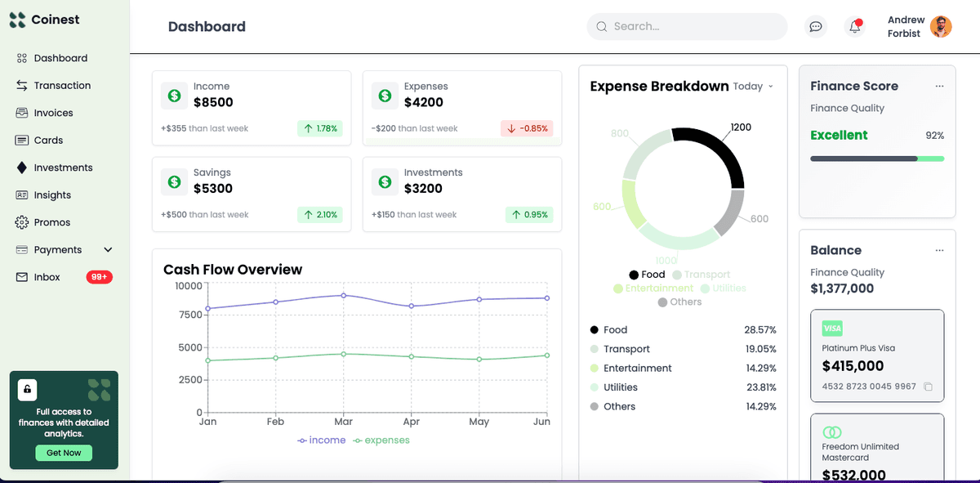This screenshot has width=980, height=483.
Task: Expand the Payments submenu chevron
Action: [x=108, y=249]
